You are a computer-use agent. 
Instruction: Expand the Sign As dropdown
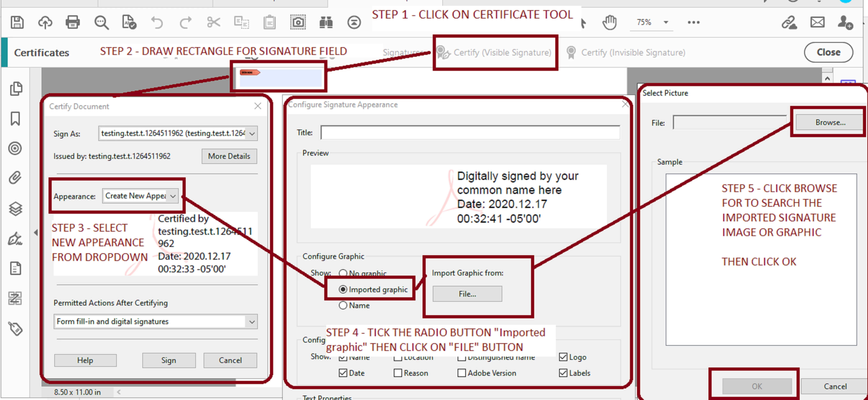tap(252, 133)
